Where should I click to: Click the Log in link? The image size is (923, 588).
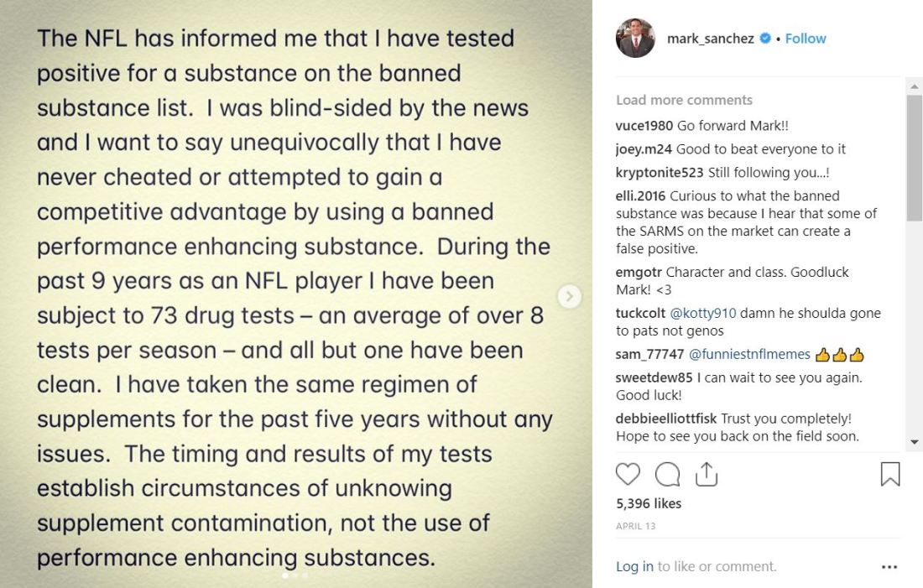tap(634, 567)
